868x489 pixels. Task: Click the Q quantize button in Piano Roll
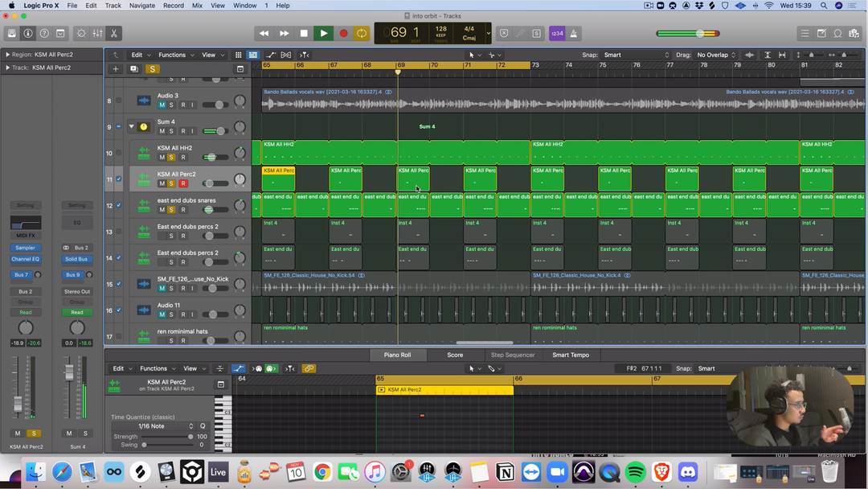[203, 426]
